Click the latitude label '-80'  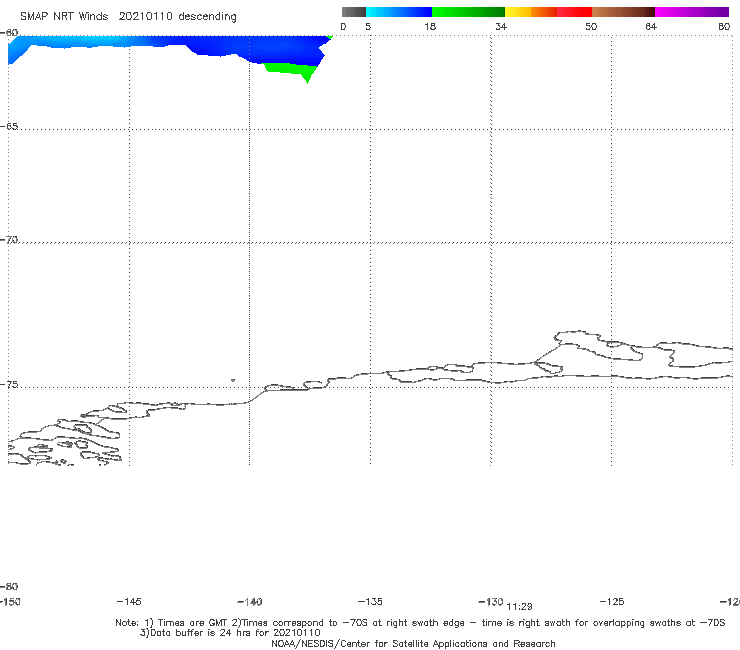point(9,586)
